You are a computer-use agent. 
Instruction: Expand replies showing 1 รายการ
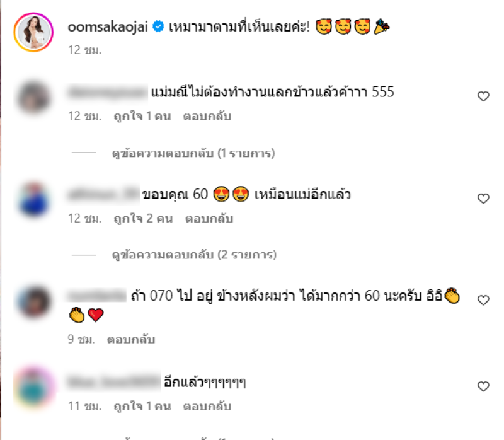pos(193,153)
